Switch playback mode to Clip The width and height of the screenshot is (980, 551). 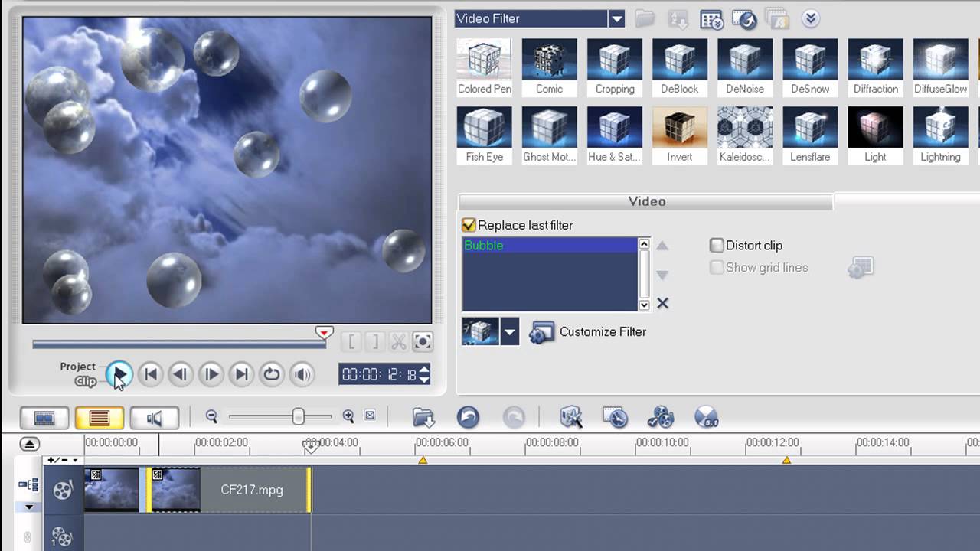tap(84, 381)
